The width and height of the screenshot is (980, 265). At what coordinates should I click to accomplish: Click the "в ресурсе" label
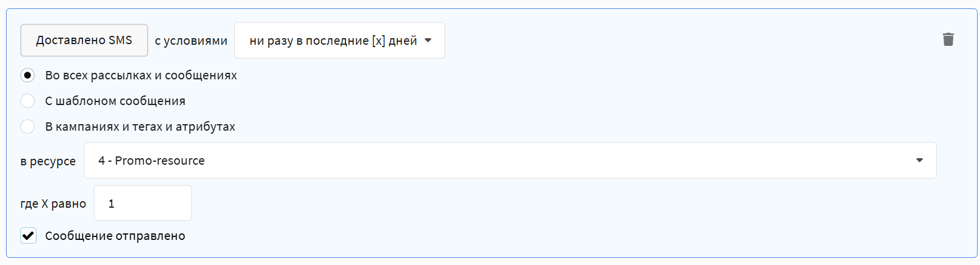tap(48, 161)
